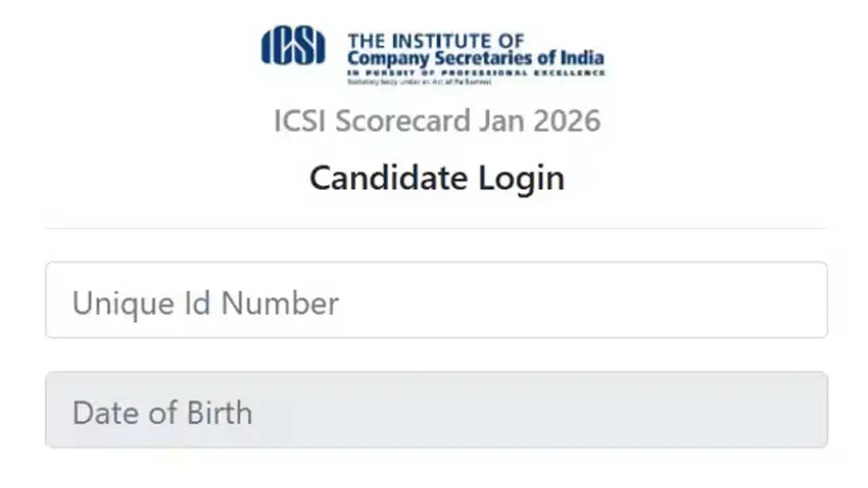Viewport: 868px width, 488px height.
Task: Click the word 'India' in the logo
Action: click(x=580, y=58)
